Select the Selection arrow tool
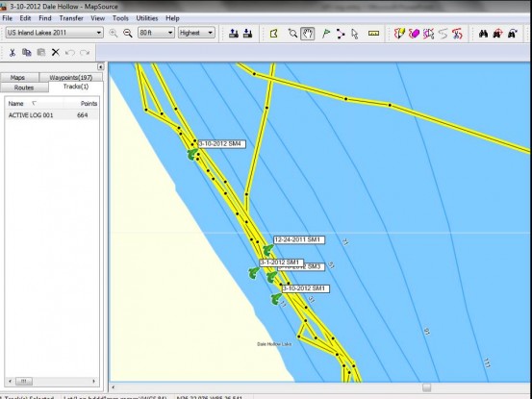Screen dimensions: 532x399 pyautogui.click(x=355, y=34)
